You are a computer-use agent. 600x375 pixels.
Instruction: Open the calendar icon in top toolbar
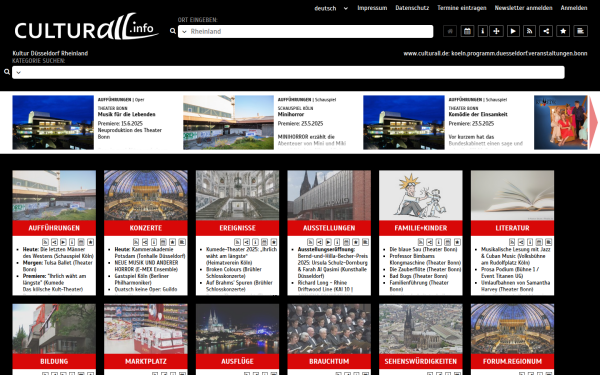[467, 31]
